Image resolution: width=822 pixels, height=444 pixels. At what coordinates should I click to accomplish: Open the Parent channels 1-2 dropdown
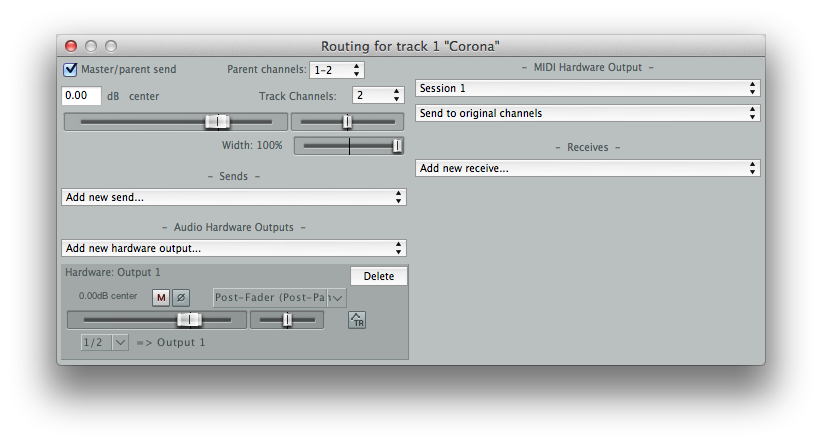coord(337,70)
